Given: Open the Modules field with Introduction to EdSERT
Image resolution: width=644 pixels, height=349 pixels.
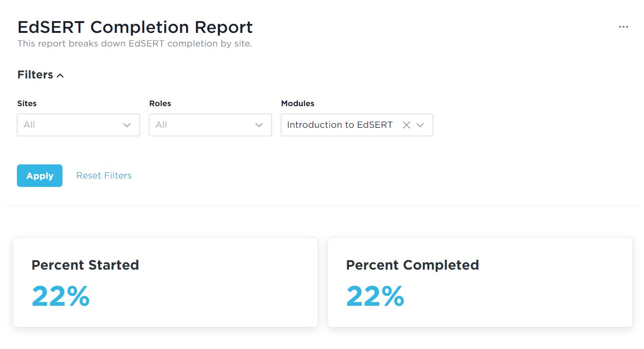Looking at the screenshot, I should coord(340,125).
